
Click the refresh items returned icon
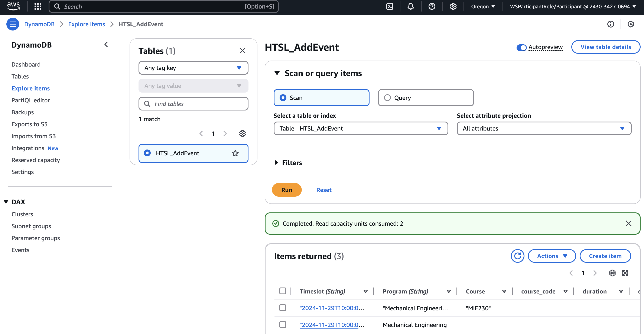pyautogui.click(x=517, y=256)
